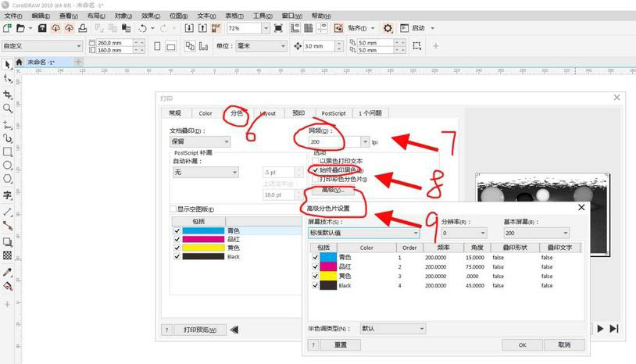Select the Interactive Fill bucket tool
Viewport: 636px width, 364px height.
[x=7, y=286]
